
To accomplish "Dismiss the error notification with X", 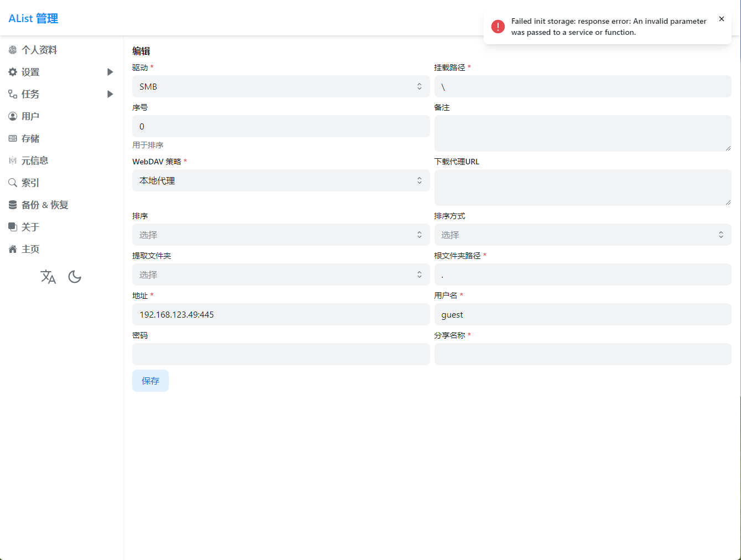I will [x=722, y=19].
